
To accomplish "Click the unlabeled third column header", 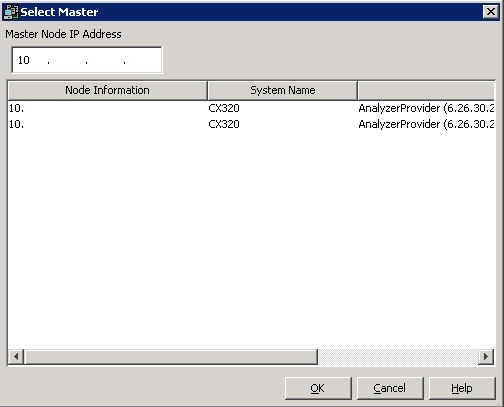I will [x=426, y=90].
